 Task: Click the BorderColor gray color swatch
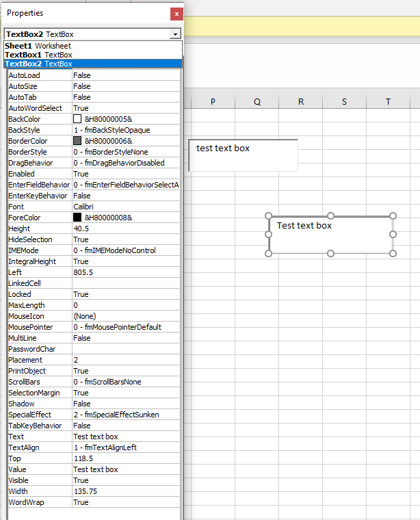click(77, 141)
